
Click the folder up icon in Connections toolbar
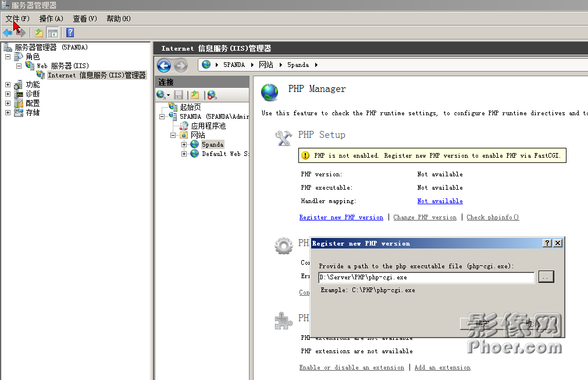click(x=195, y=95)
